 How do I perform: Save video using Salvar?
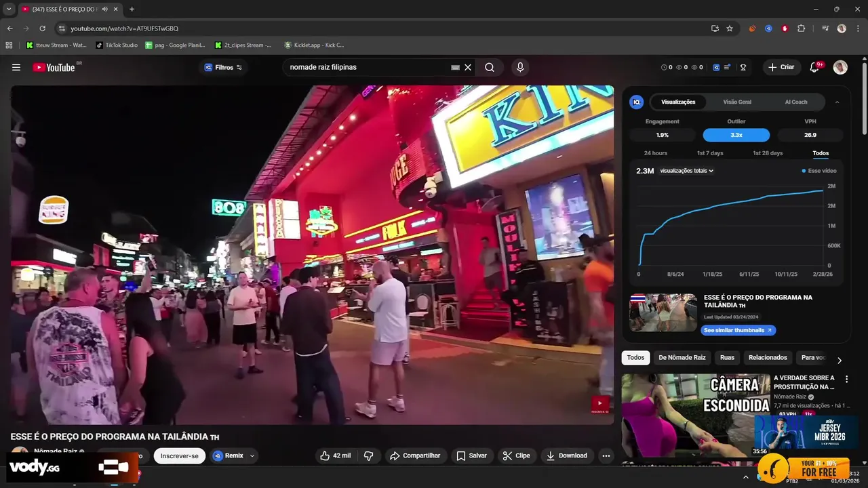click(471, 455)
